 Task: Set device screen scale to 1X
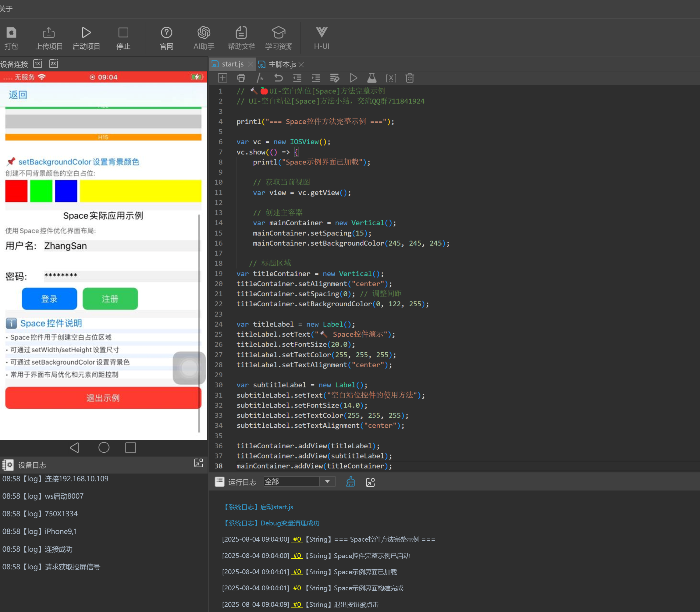tap(37, 63)
